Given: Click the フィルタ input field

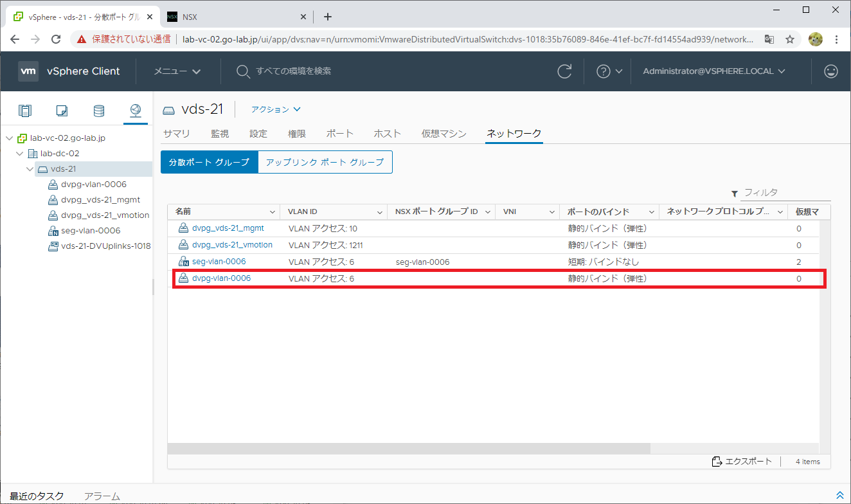Looking at the screenshot, I should click(786, 193).
